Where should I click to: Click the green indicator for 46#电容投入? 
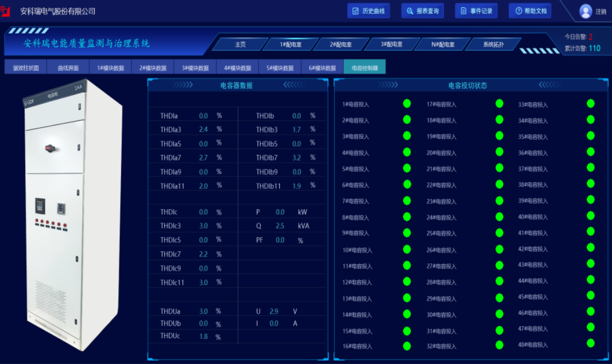(x=590, y=312)
